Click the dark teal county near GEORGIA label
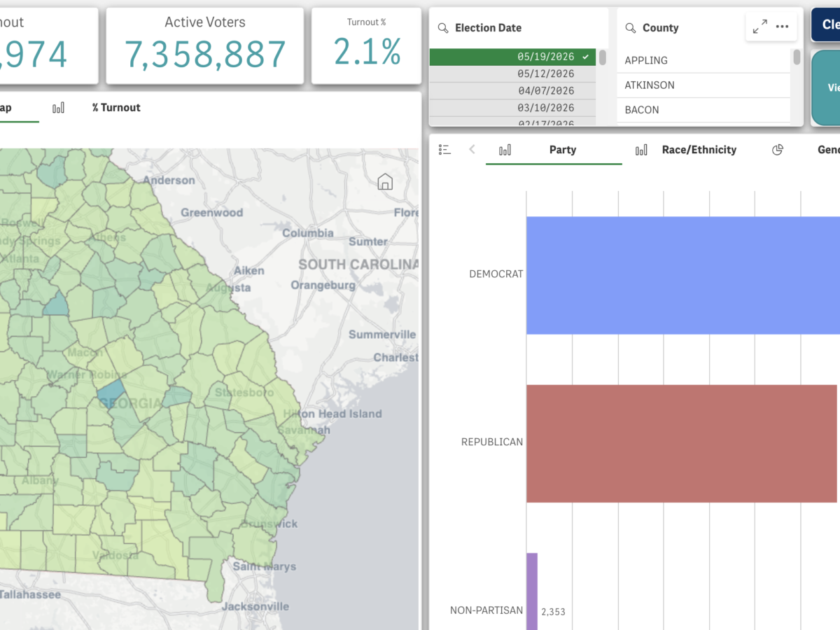Image resolution: width=840 pixels, height=630 pixels. [111, 394]
